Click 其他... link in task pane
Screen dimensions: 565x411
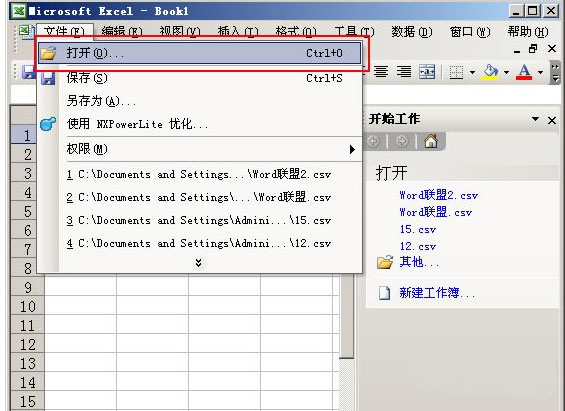[419, 262]
